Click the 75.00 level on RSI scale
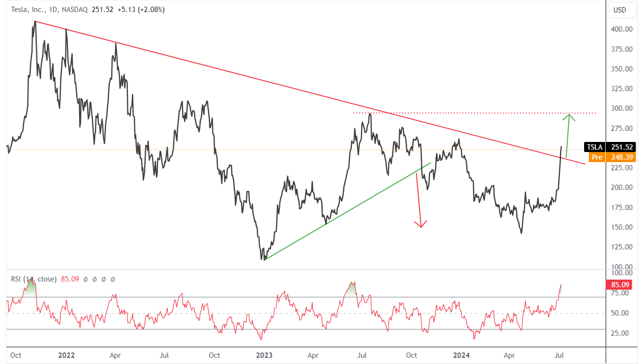Viewport: 644px width, 364px height. click(x=622, y=293)
